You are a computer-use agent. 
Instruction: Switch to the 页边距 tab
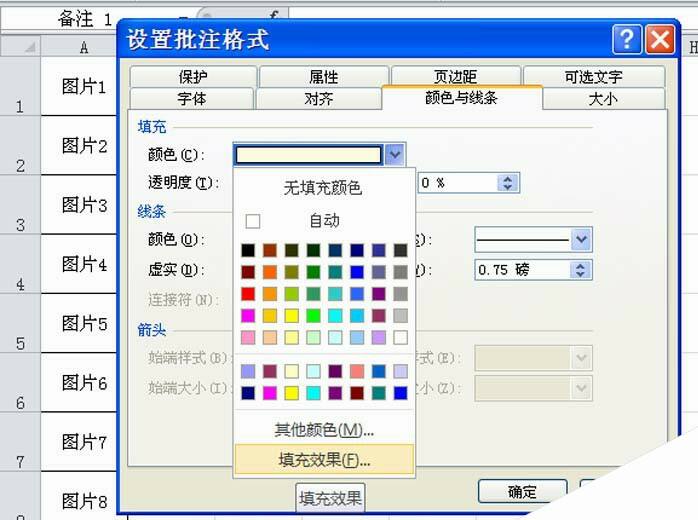pos(455,77)
